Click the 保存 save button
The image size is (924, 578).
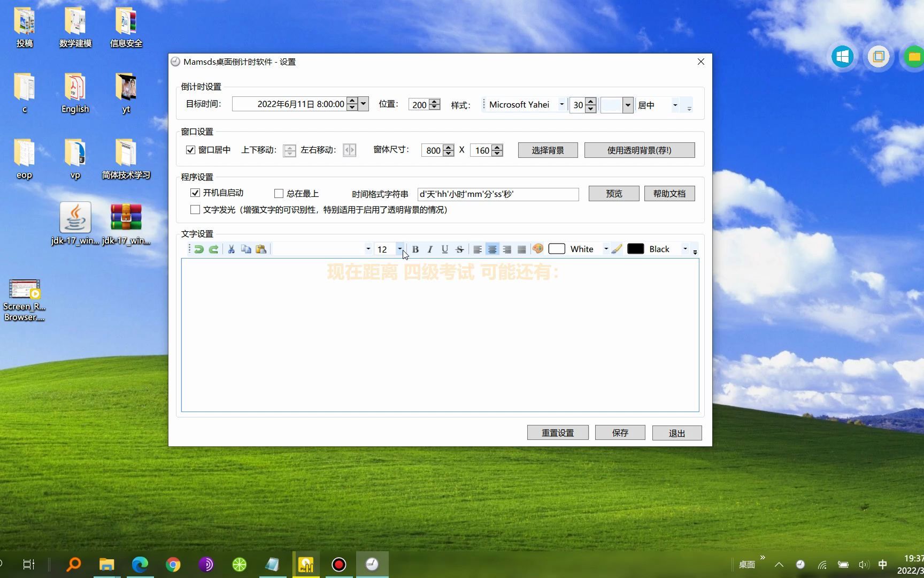tap(620, 432)
